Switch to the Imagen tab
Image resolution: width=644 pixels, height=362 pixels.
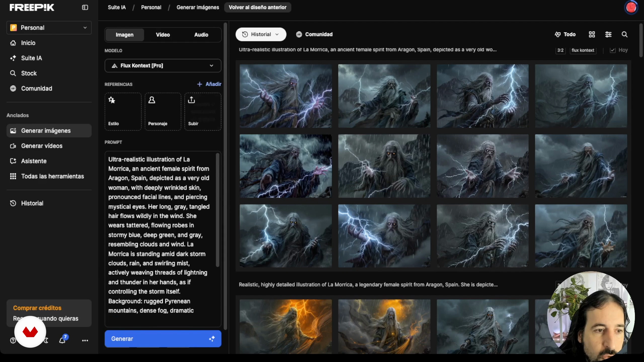[x=125, y=35]
